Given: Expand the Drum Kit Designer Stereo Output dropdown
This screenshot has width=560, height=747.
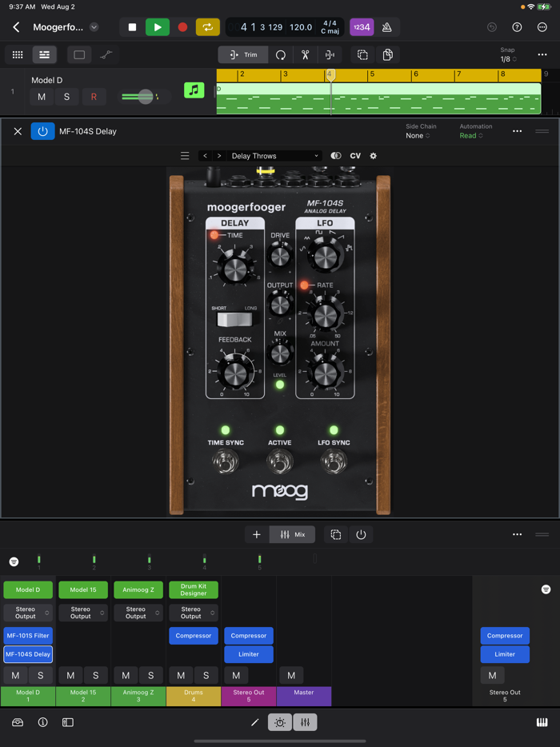Looking at the screenshot, I should (194, 613).
